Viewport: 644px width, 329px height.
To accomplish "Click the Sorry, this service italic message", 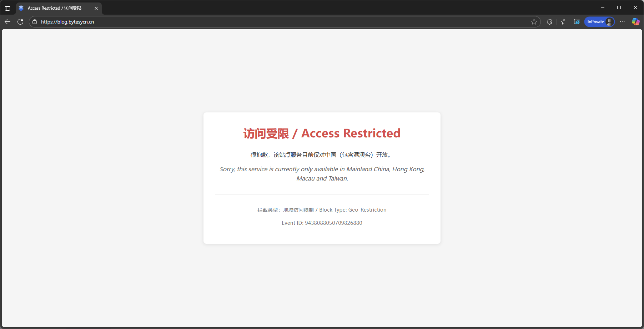I will click(322, 174).
